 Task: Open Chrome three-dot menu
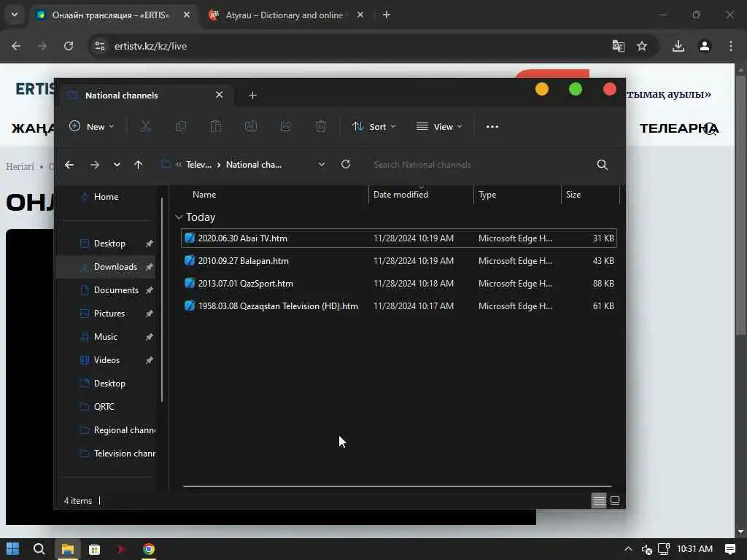coord(731,46)
